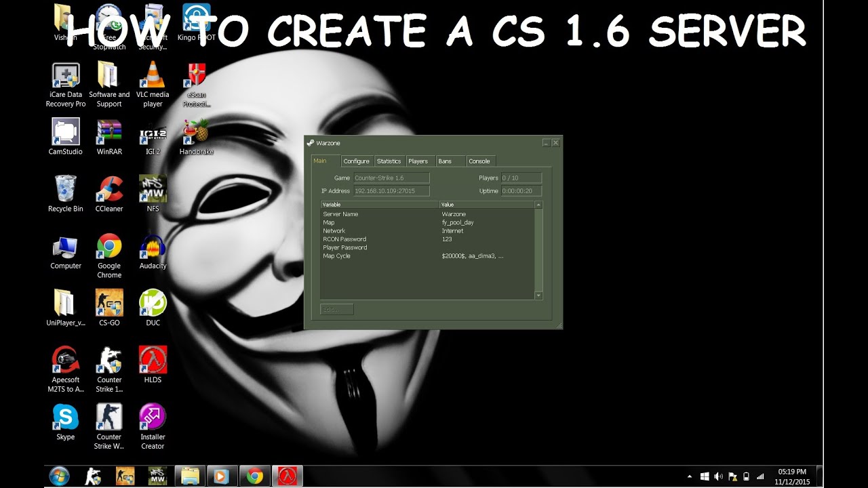Screen dimensions: 868x488
Task: Select the IGI 2 desktop icon
Action: [x=153, y=137]
